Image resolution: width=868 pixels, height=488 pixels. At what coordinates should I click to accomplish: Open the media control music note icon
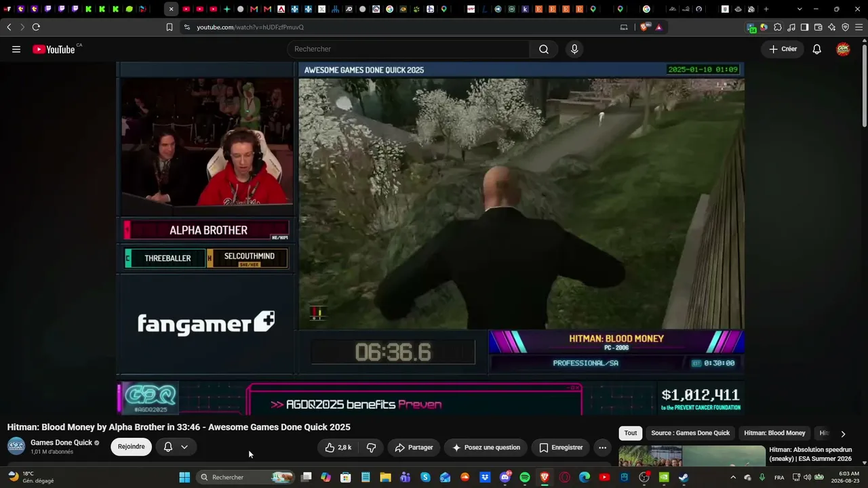pos(791,27)
